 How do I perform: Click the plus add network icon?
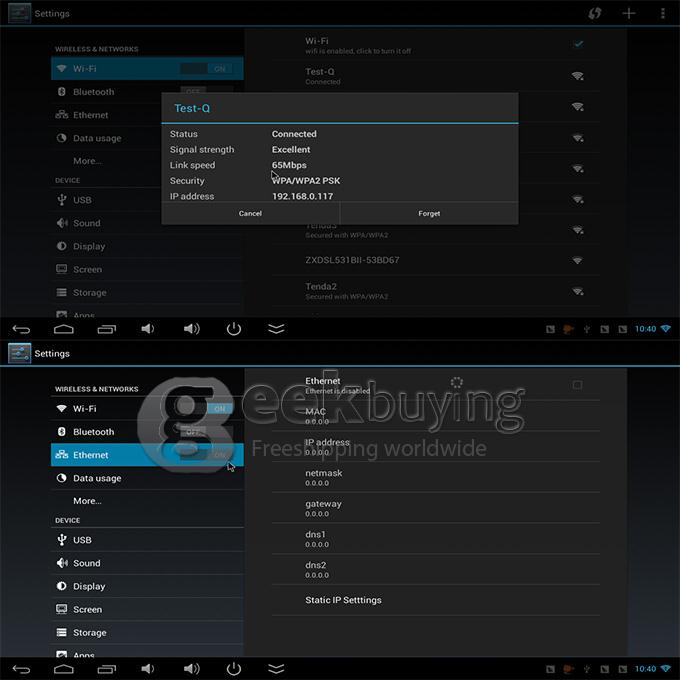coord(629,13)
